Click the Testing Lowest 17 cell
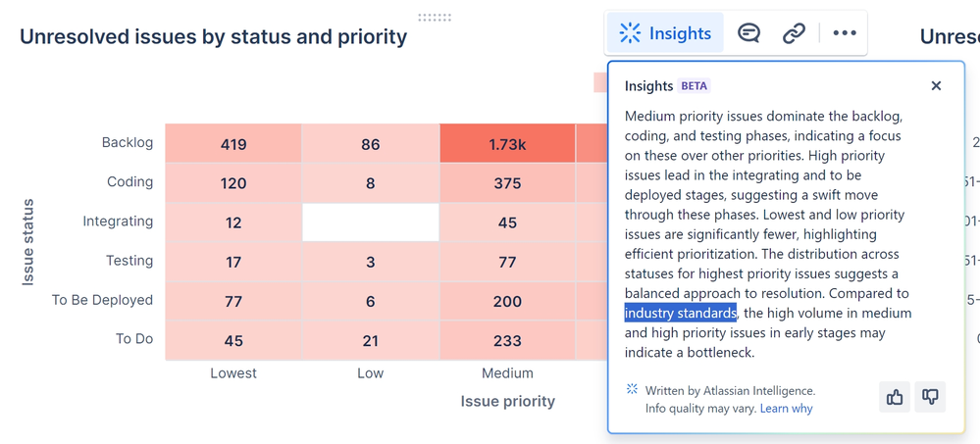The width and height of the screenshot is (980, 444). [233, 262]
